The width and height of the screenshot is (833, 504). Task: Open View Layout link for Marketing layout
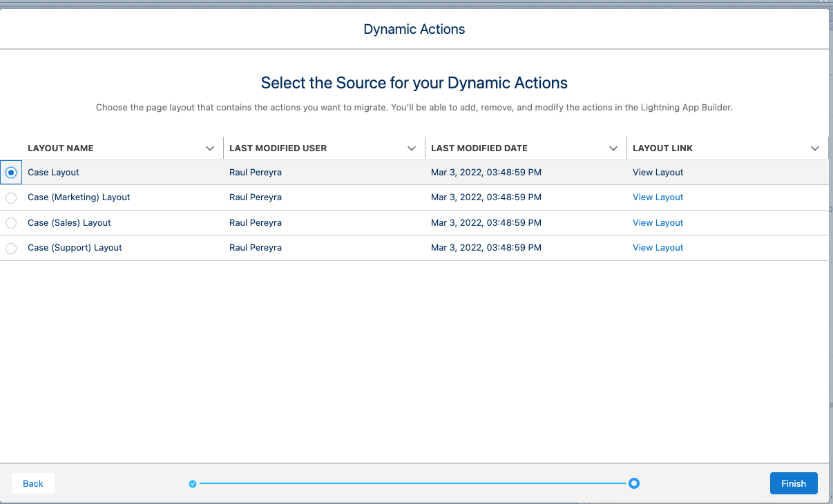tap(658, 197)
